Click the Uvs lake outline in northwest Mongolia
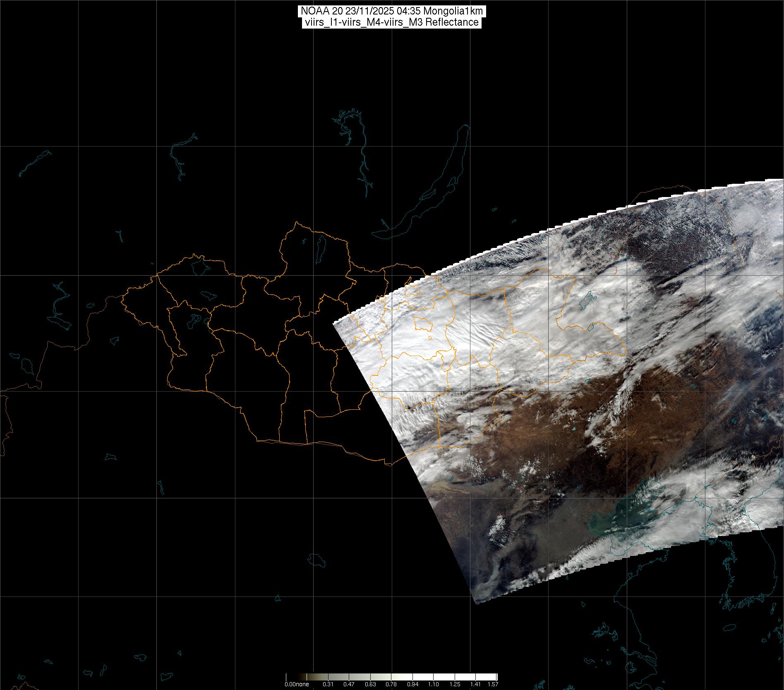Image resolution: width=784 pixels, height=690 pixels. (x=200, y=266)
